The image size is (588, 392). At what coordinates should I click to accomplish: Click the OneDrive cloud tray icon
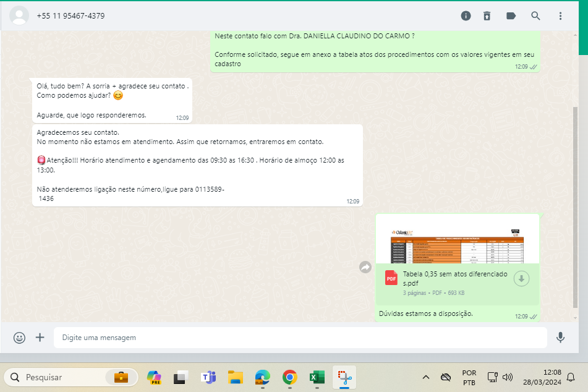pos(446,377)
